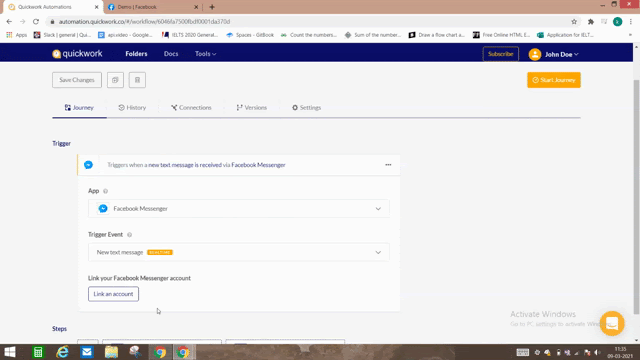Open the Chrome profile avatar
640x360 pixels.
click(x=618, y=22)
